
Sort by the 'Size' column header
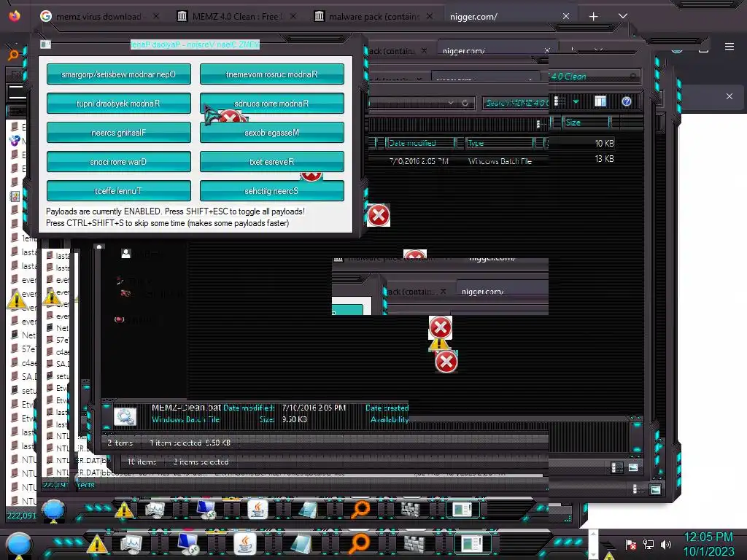(x=573, y=122)
